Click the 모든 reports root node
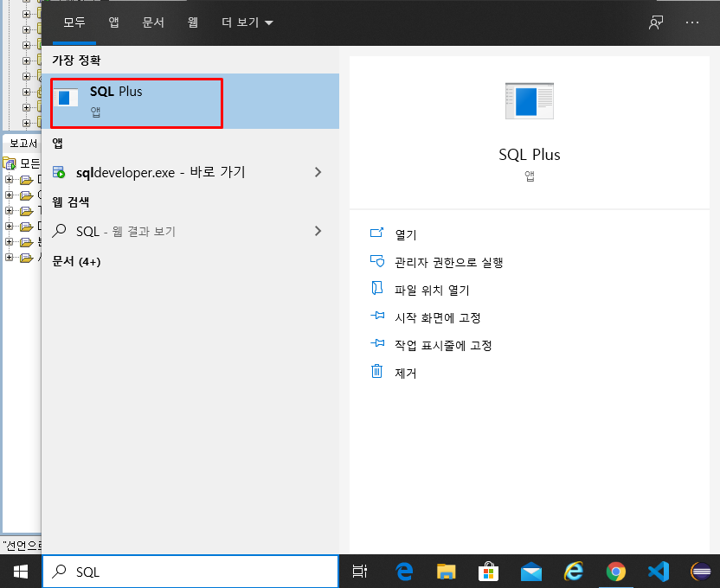 [x=22, y=163]
